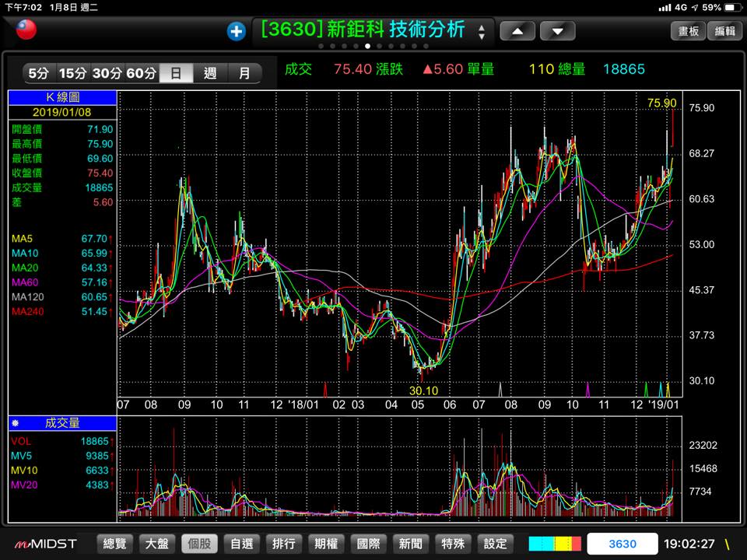This screenshot has height=560, width=747.
Task: Tap the 編輯 edit button
Action: click(724, 31)
